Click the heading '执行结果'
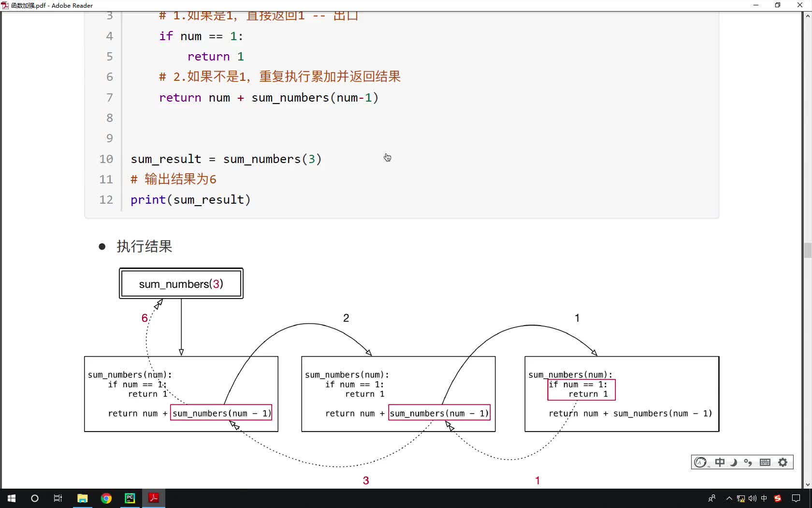Viewport: 812px width, 508px height. (x=144, y=246)
